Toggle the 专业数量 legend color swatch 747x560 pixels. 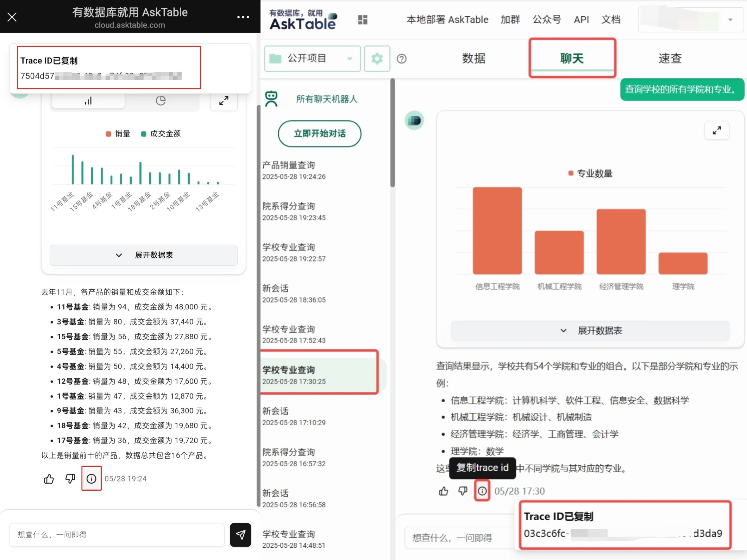pyautogui.click(x=571, y=173)
